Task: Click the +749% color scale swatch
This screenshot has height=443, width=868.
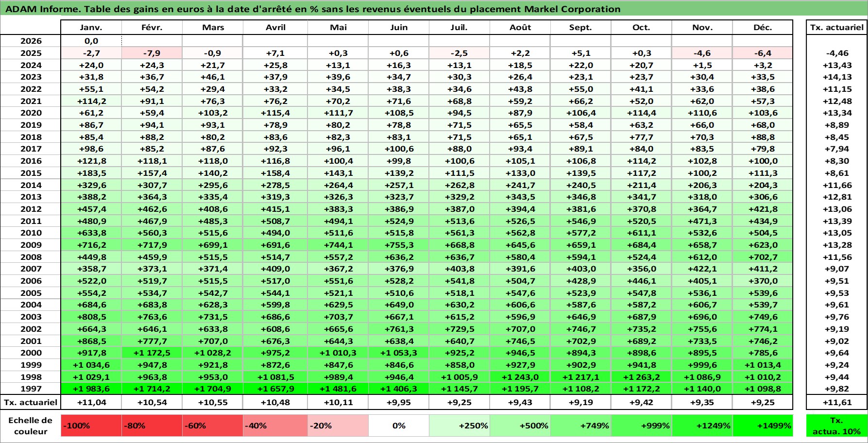Action: point(580,426)
